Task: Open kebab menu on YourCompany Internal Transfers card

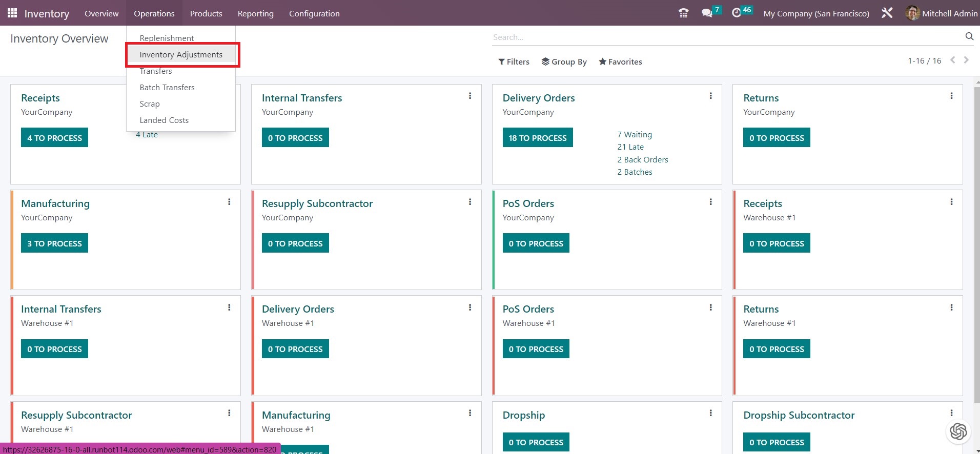Action: [470, 96]
